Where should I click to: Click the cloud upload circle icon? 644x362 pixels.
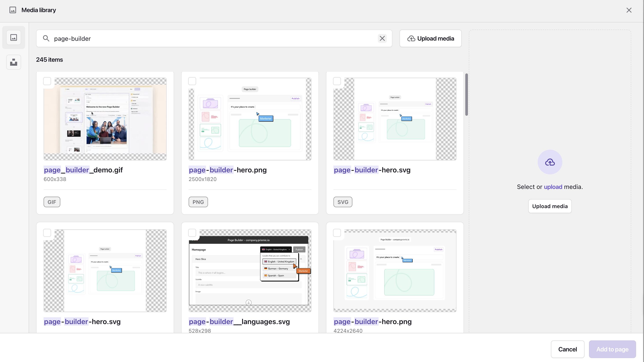tap(550, 162)
